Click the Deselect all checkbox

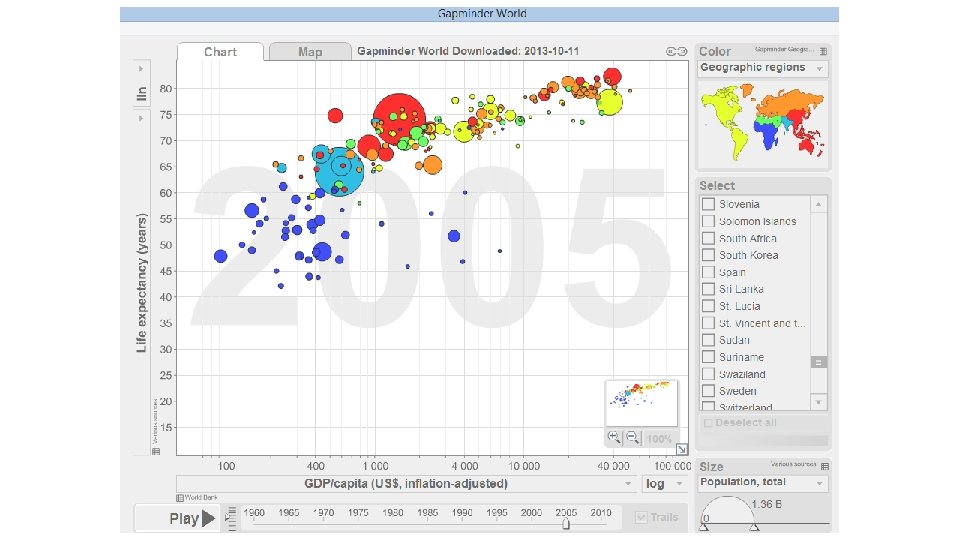coord(708,423)
